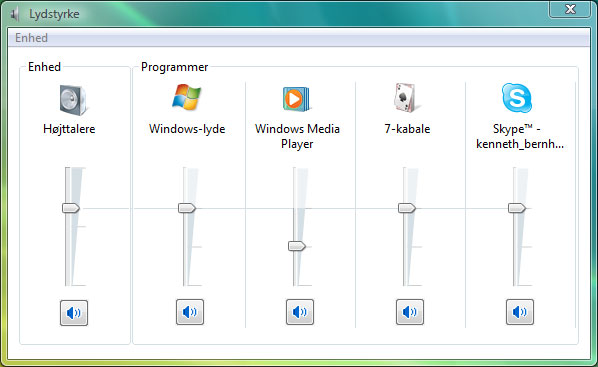The image size is (598, 367).
Task: Click the Skype volume slider handle
Action: click(517, 208)
